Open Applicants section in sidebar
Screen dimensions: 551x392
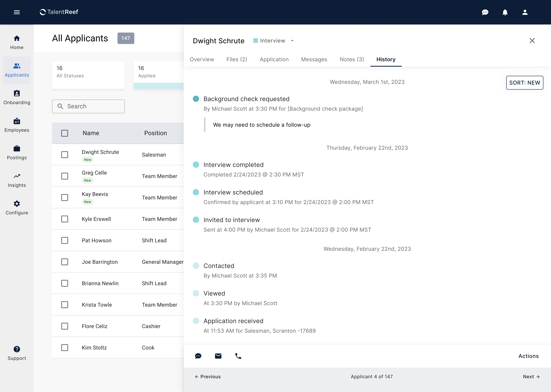pyautogui.click(x=17, y=70)
